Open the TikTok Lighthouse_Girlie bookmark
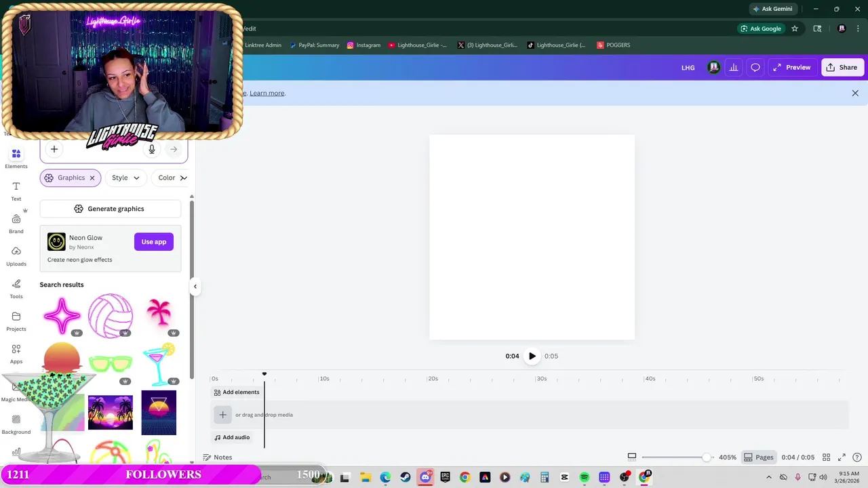The width and height of the screenshot is (868, 488). click(x=557, y=45)
